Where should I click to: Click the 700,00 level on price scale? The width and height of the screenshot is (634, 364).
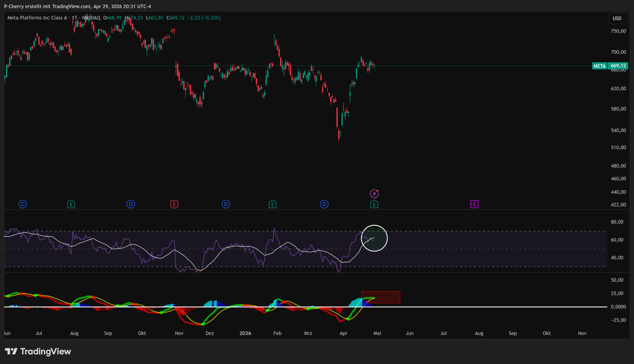click(x=618, y=52)
